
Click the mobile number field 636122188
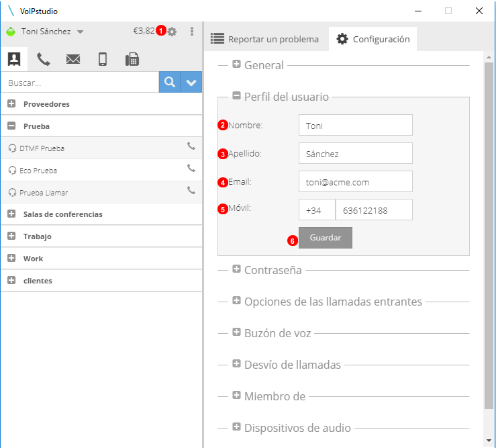point(374,210)
